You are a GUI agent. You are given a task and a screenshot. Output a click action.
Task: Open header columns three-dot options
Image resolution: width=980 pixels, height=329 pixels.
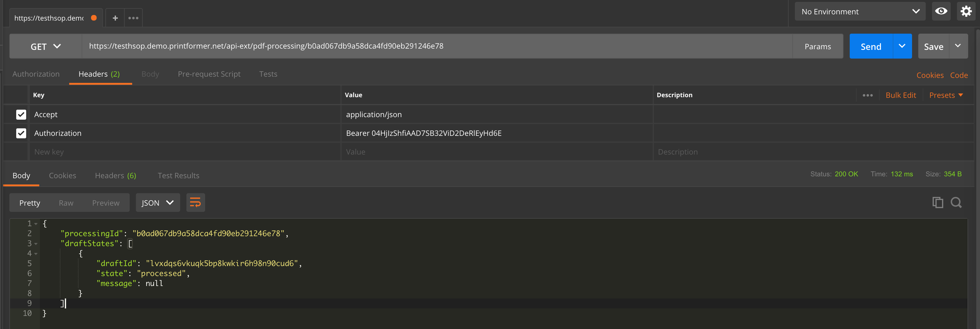[x=867, y=95]
